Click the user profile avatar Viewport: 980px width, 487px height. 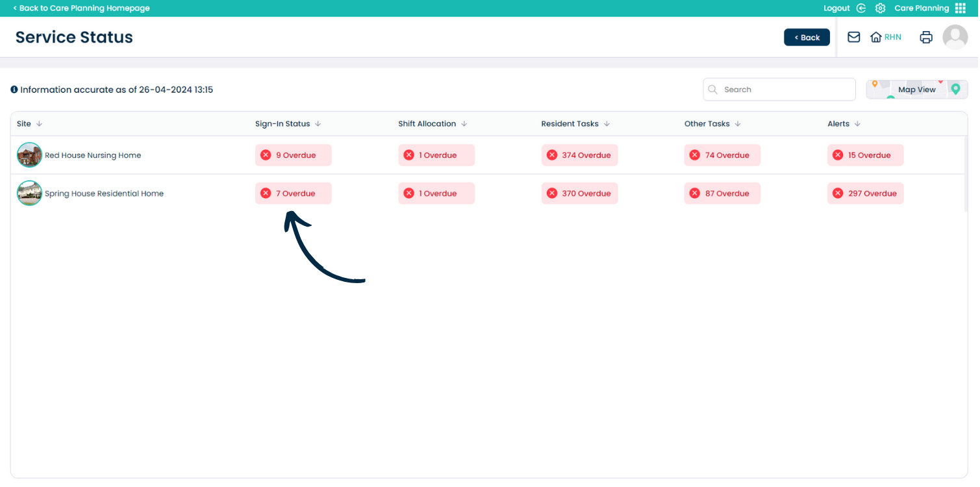(x=955, y=38)
